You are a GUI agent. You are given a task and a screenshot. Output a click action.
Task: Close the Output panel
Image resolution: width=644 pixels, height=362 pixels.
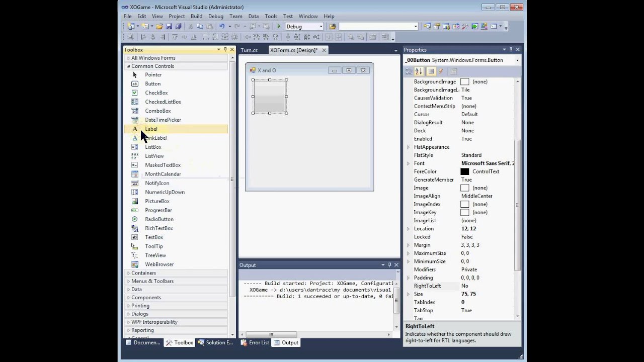pos(396,265)
